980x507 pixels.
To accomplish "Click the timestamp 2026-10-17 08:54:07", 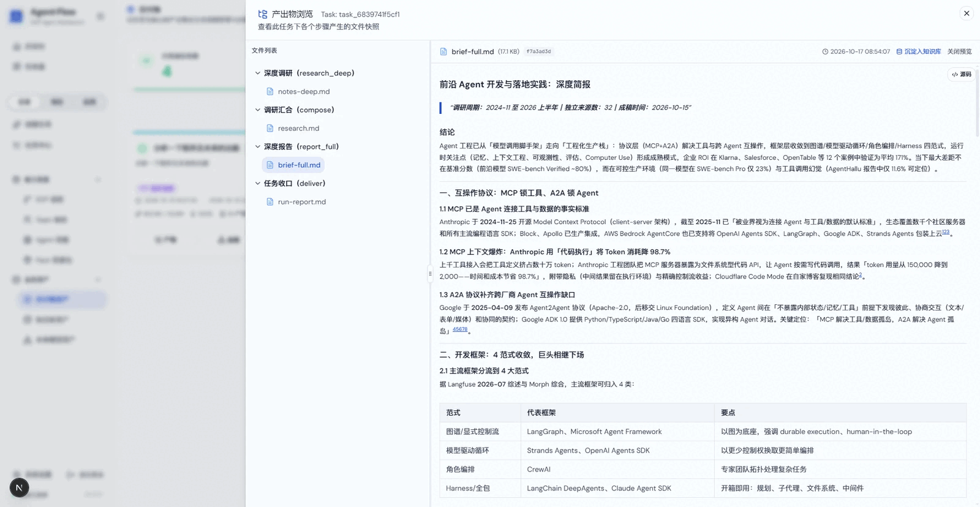I will 860,51.
